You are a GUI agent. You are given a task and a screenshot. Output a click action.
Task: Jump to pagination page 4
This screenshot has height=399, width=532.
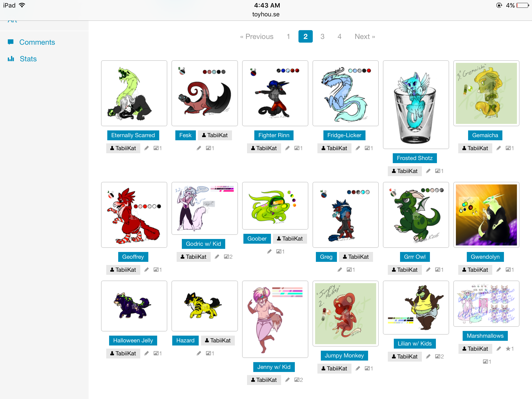tap(339, 36)
